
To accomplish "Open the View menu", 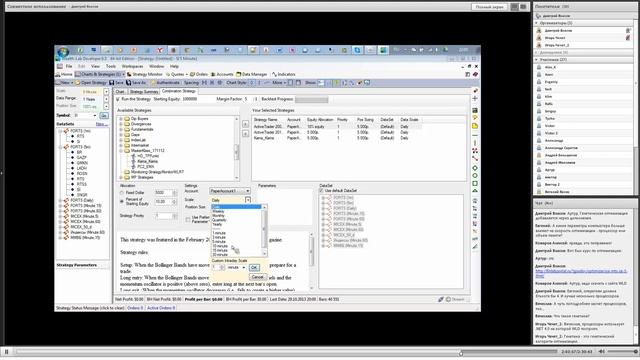I will click(x=95, y=66).
